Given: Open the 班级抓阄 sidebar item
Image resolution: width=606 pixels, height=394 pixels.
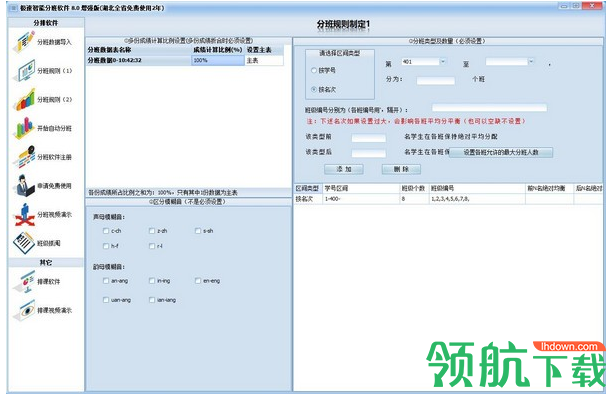Looking at the screenshot, I should (x=37, y=243).
